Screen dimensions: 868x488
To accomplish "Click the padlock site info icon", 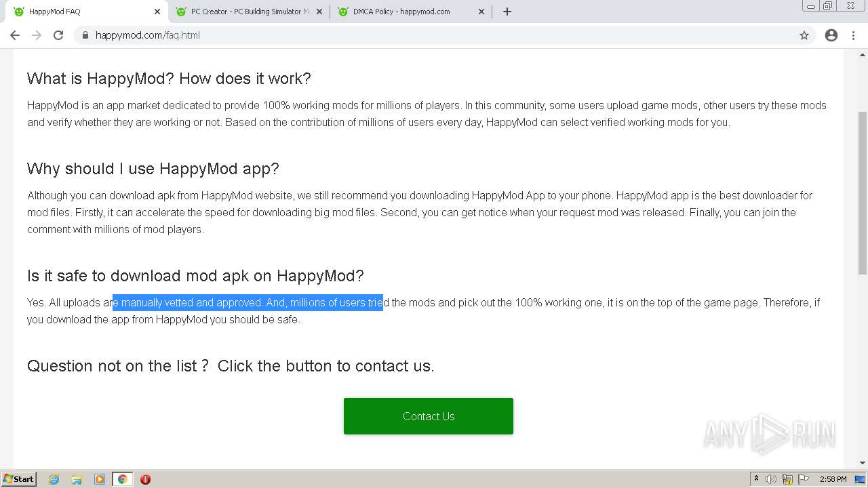I will [x=85, y=35].
